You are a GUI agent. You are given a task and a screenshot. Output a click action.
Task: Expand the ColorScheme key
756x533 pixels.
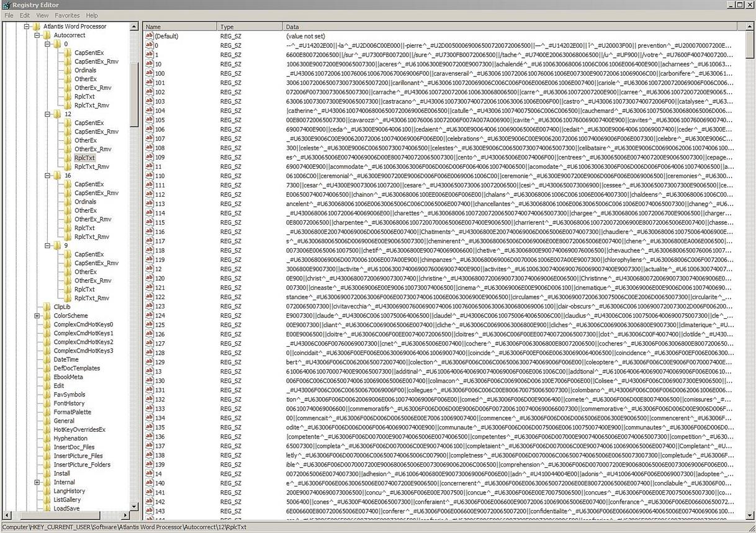tap(37, 316)
